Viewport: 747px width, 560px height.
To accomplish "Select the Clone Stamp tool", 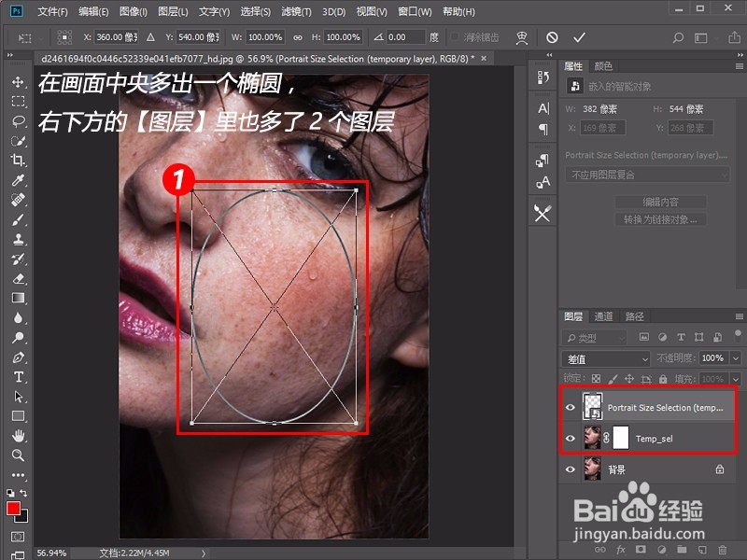I will click(x=18, y=239).
